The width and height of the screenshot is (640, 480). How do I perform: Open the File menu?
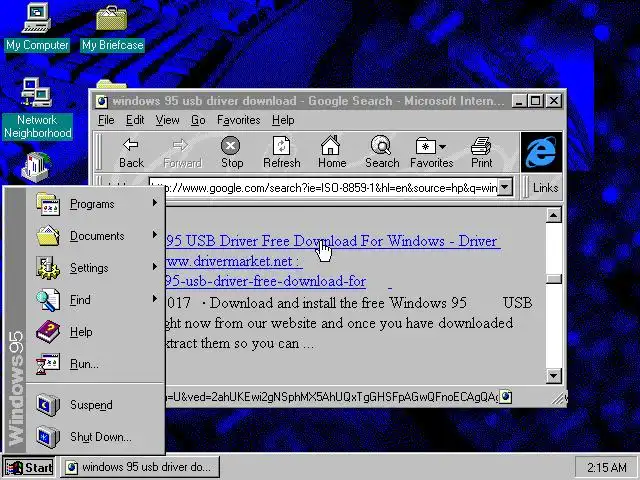[106, 120]
